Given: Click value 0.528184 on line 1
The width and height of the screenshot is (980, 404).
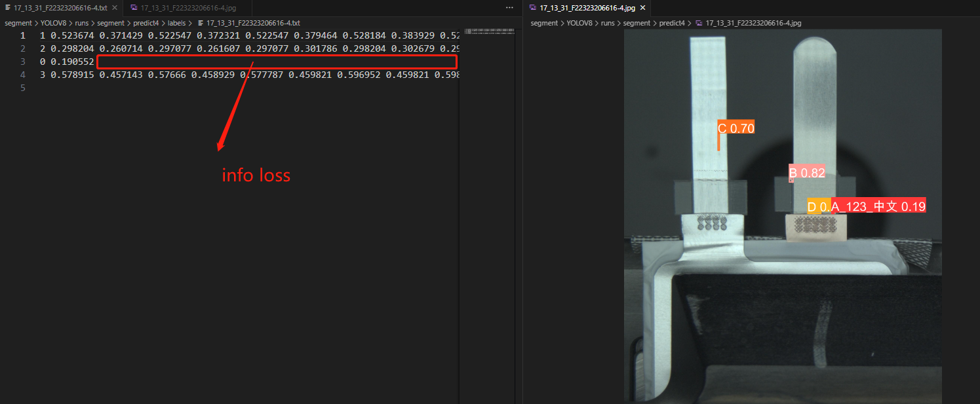Looking at the screenshot, I should click(x=364, y=35).
